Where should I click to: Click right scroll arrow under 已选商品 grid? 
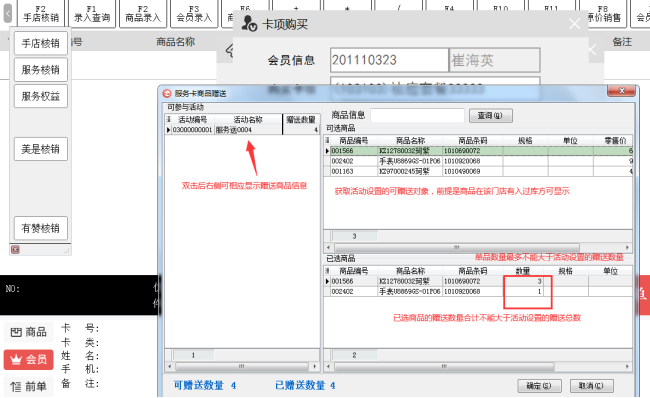point(627,366)
